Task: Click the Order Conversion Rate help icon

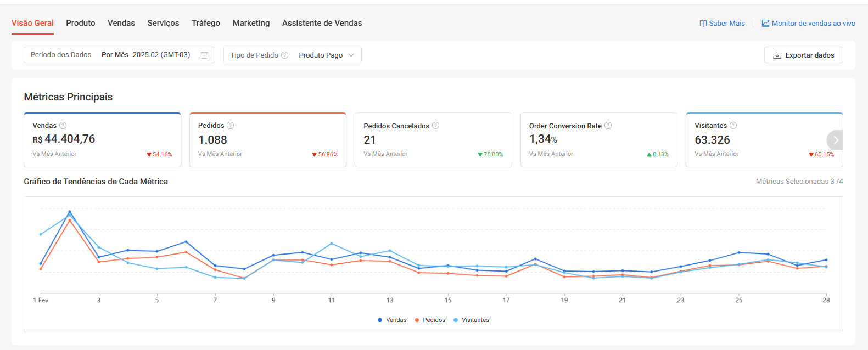Action: pos(608,126)
